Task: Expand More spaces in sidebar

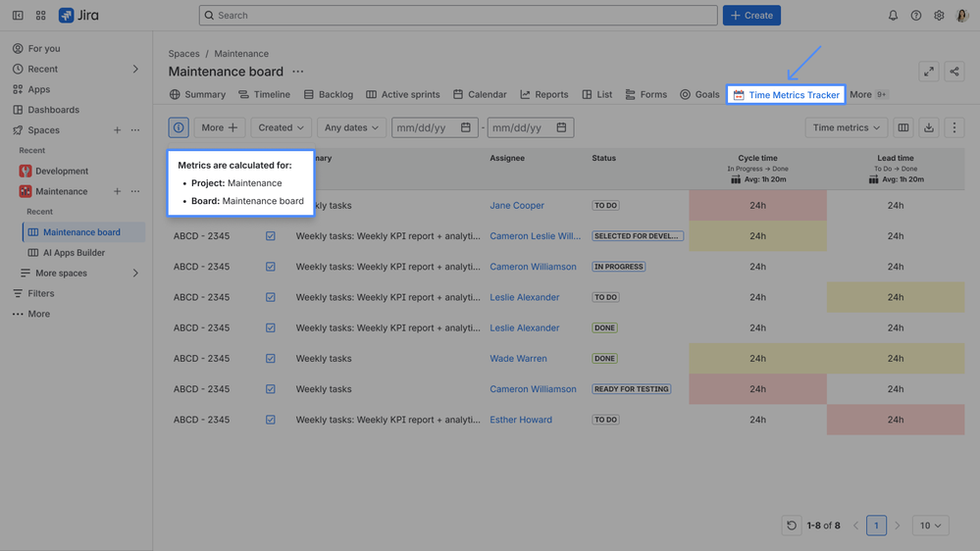Action: pos(135,273)
